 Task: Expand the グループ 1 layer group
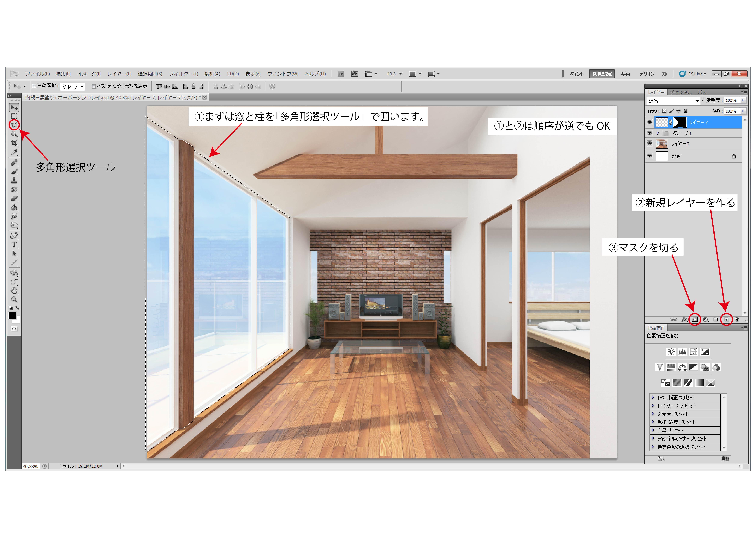coord(658,133)
